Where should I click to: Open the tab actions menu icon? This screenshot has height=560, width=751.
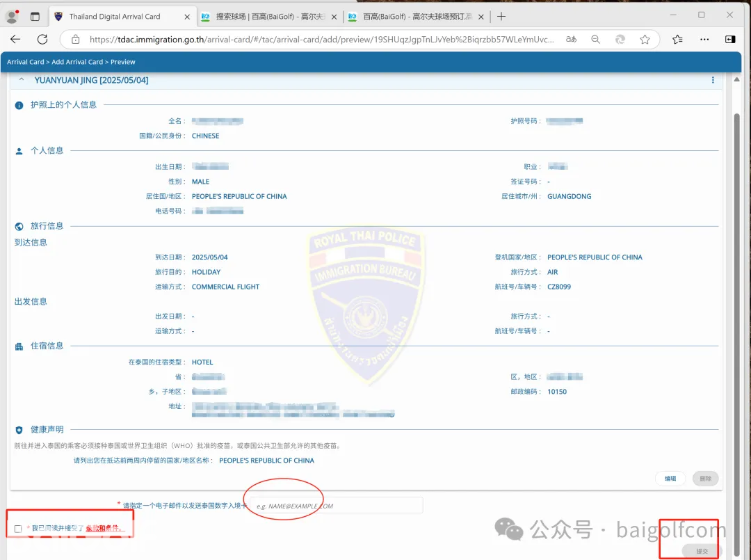click(x=35, y=16)
